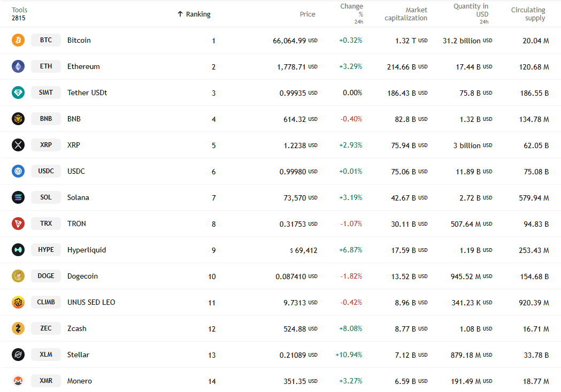This screenshot has height=392, width=561.
Task: Click the Bitcoin name text
Action: point(79,40)
